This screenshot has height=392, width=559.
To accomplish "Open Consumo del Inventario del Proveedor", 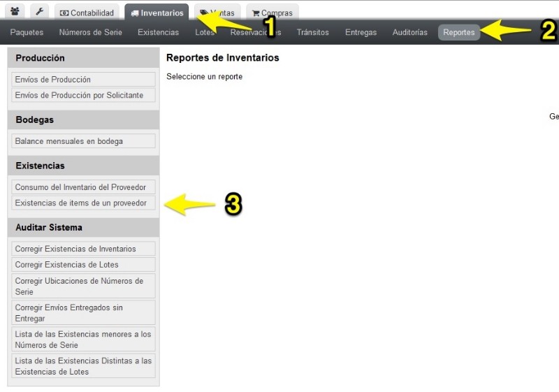I will tap(83, 187).
